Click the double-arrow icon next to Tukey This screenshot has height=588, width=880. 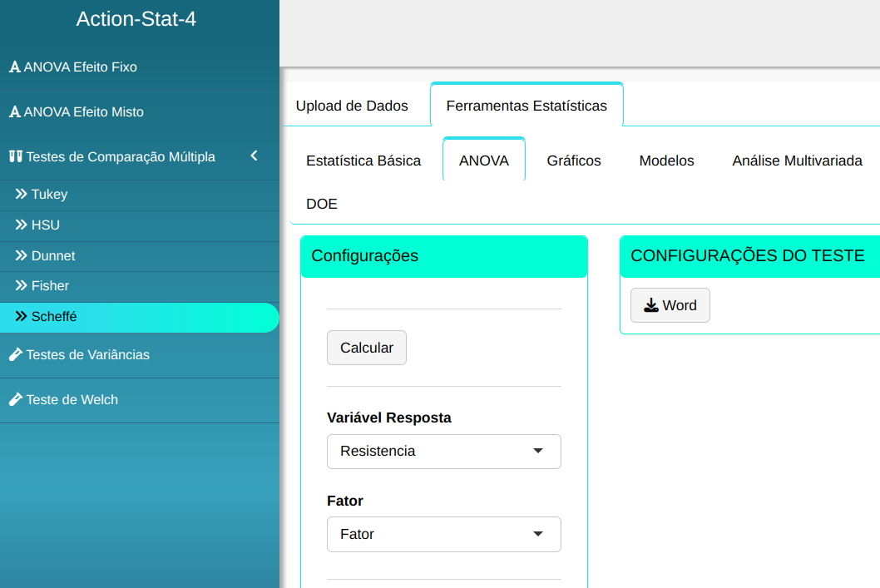pos(22,195)
